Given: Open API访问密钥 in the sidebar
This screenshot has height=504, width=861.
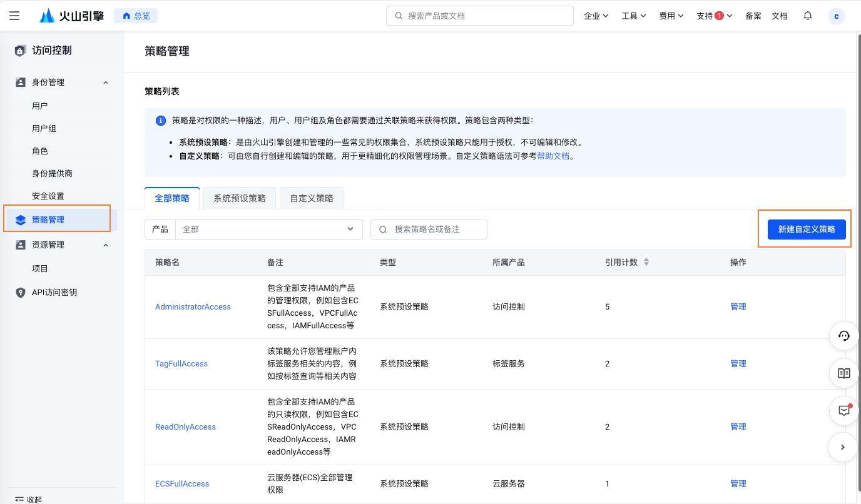Looking at the screenshot, I should [x=54, y=292].
